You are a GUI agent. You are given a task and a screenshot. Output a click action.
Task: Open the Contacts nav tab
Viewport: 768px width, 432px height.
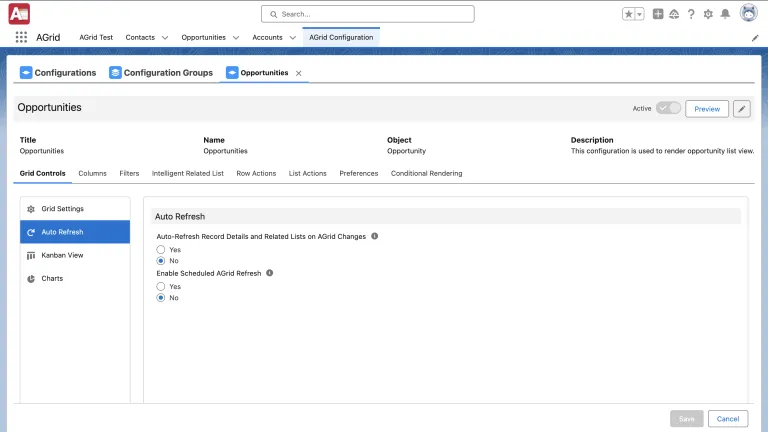coord(140,37)
